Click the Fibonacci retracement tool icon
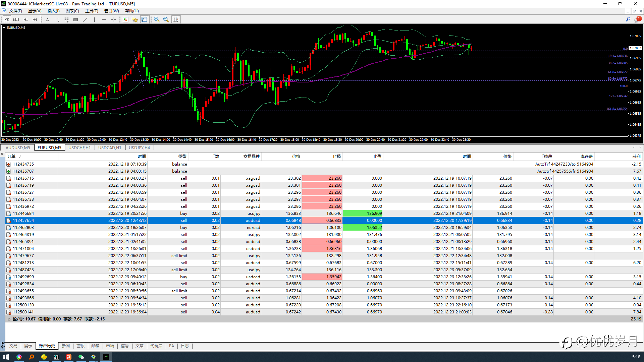 tap(66, 19)
